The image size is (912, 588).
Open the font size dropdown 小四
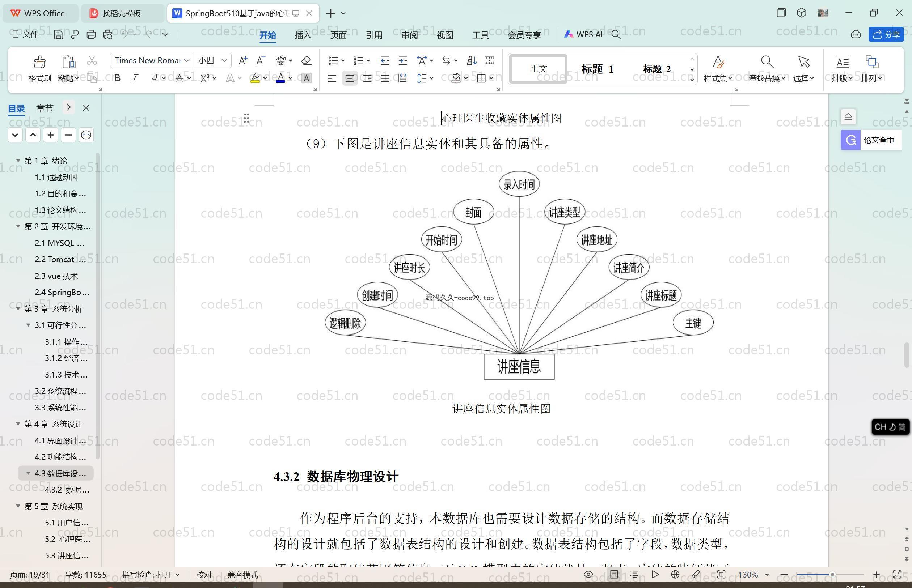tap(224, 60)
